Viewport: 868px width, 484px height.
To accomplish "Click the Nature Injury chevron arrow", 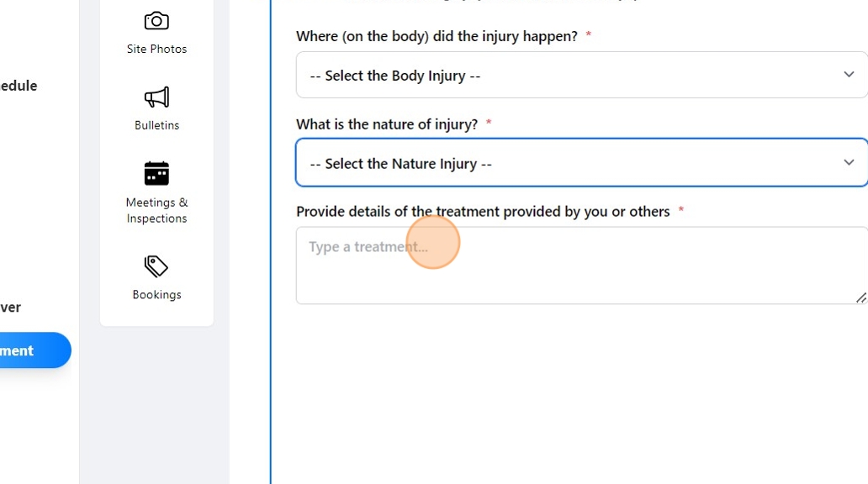I will pyautogui.click(x=849, y=162).
